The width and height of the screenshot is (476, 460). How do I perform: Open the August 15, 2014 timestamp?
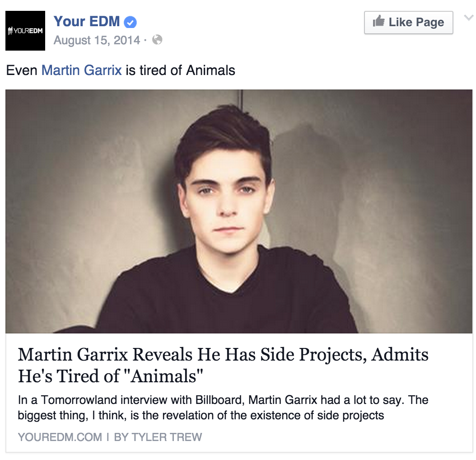click(97, 40)
